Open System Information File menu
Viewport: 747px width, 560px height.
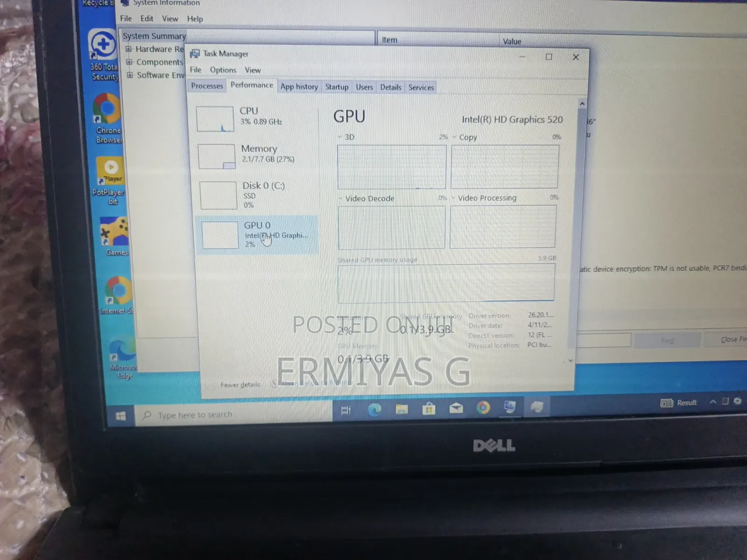(x=126, y=18)
